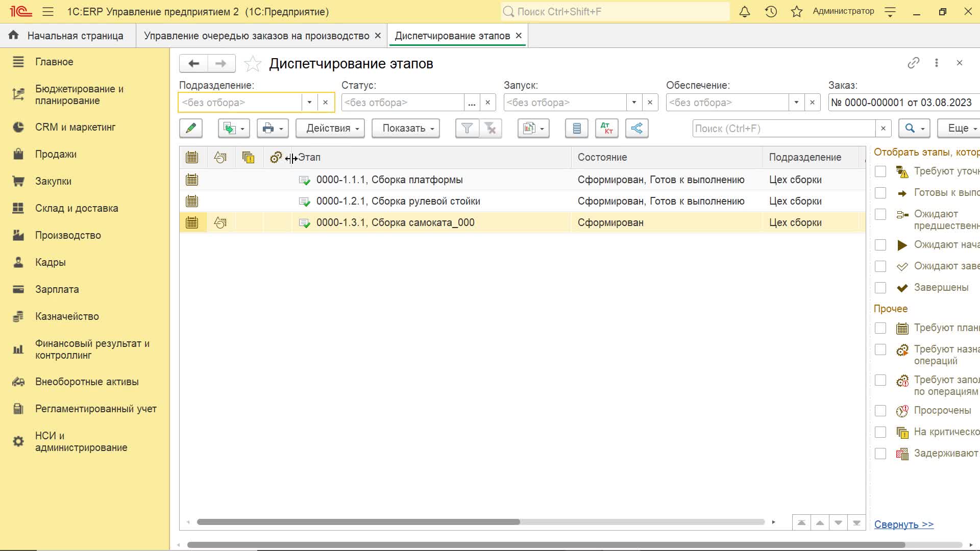Open the form's three-dot menu
The width and height of the screenshot is (980, 551).
(936, 63)
